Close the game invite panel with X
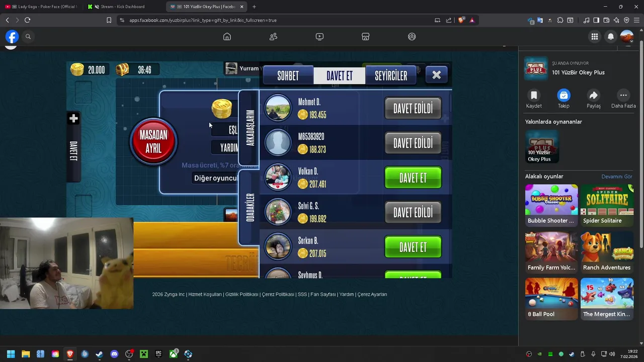 point(436,75)
